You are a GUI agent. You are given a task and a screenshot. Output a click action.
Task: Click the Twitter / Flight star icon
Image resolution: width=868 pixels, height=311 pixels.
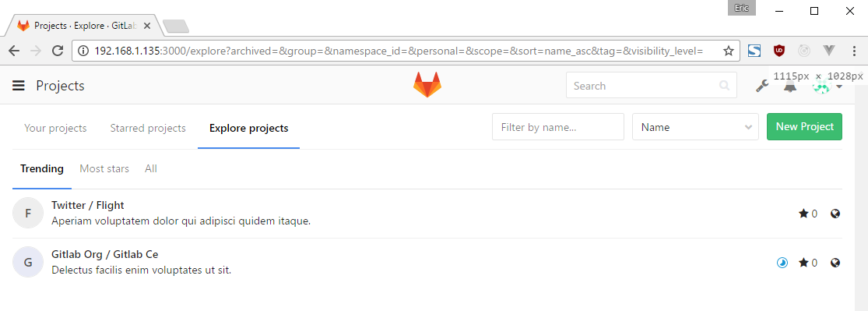point(803,214)
